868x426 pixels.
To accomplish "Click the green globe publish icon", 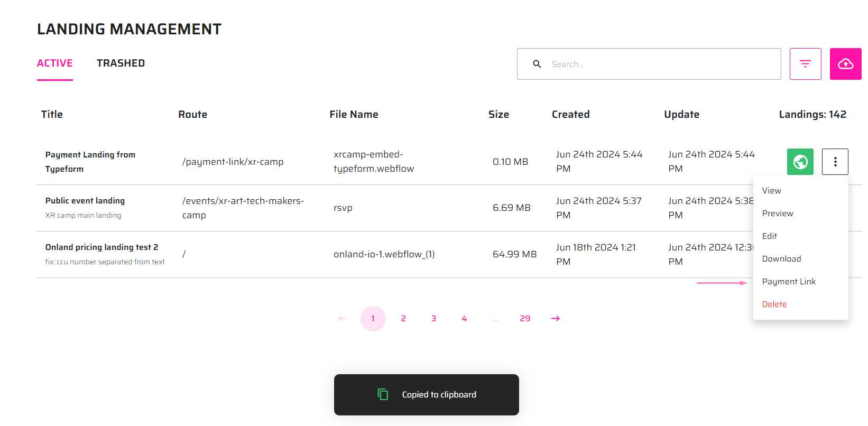I will 800,162.
